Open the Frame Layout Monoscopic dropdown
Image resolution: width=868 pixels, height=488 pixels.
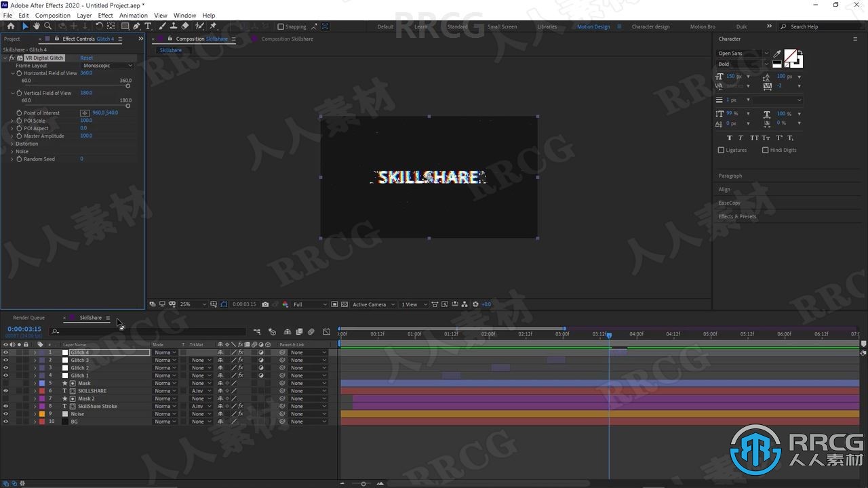tap(108, 66)
